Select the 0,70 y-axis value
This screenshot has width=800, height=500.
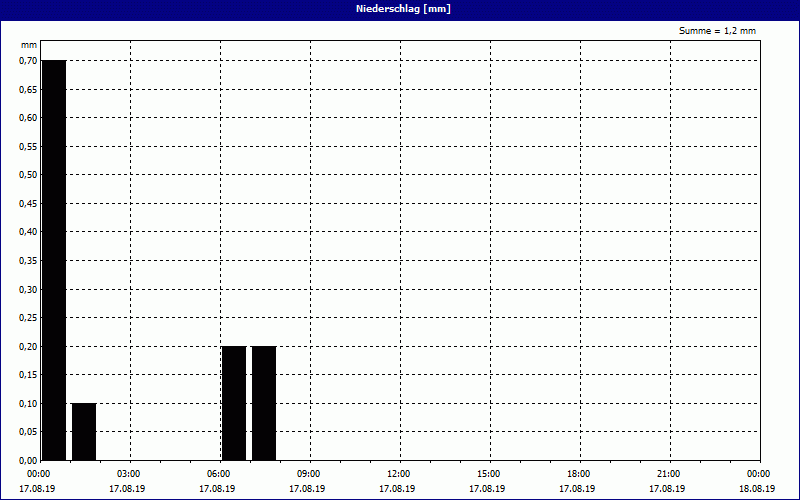29,61
